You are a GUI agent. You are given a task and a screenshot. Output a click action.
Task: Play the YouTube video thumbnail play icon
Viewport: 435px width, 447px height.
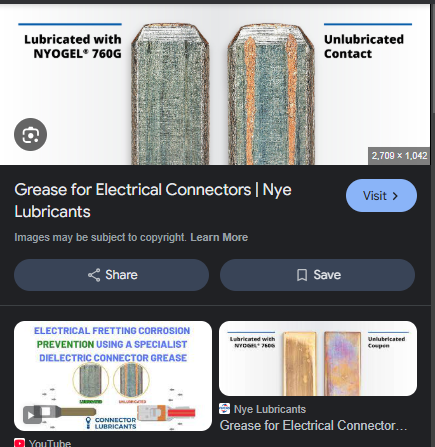click(x=31, y=415)
